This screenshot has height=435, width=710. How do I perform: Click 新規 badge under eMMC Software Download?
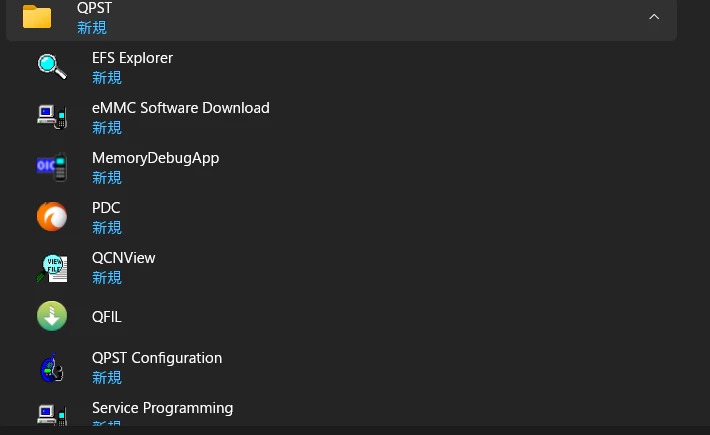click(x=107, y=128)
